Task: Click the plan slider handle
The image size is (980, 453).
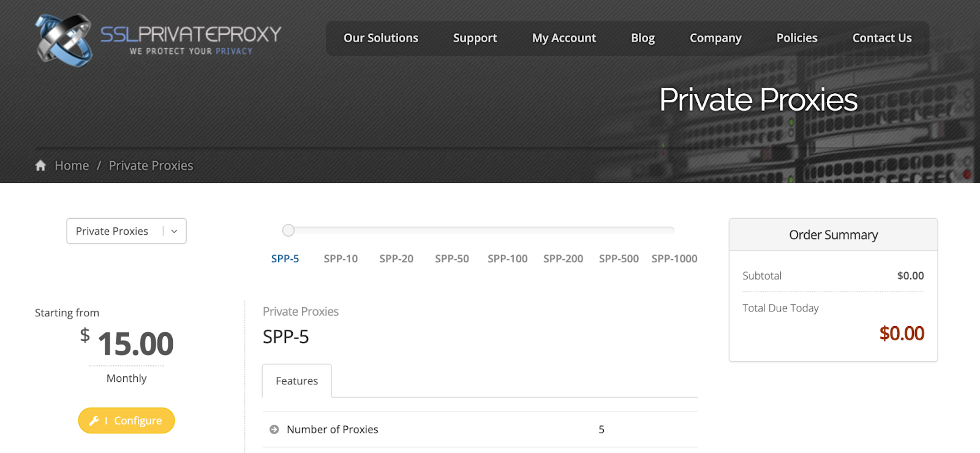Action: click(x=288, y=230)
